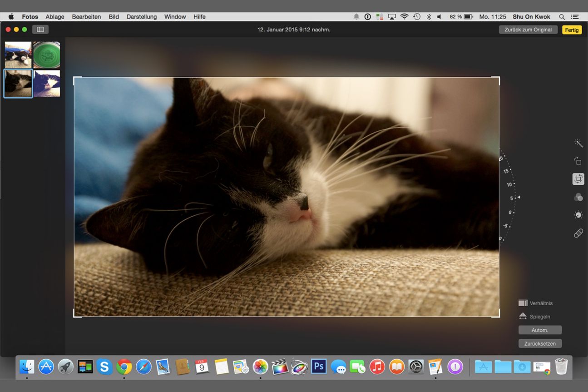Open iBooks from the Dock

397,366
